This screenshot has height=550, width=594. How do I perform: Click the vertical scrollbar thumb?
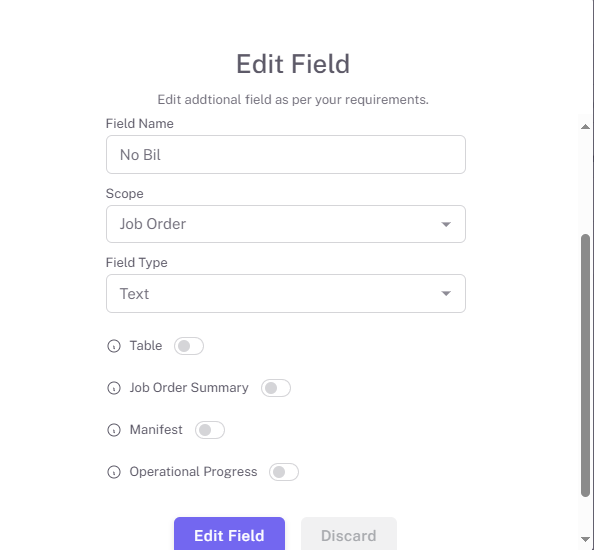(x=585, y=365)
